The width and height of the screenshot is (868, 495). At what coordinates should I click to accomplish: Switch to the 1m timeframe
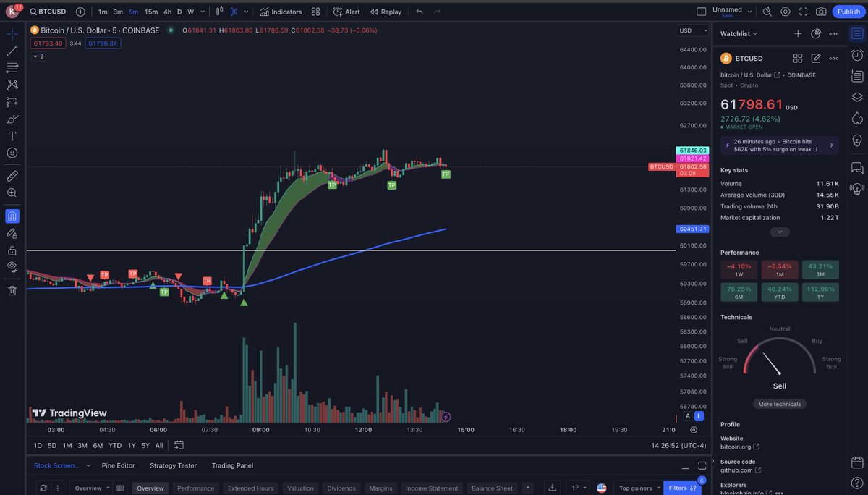tap(103, 12)
